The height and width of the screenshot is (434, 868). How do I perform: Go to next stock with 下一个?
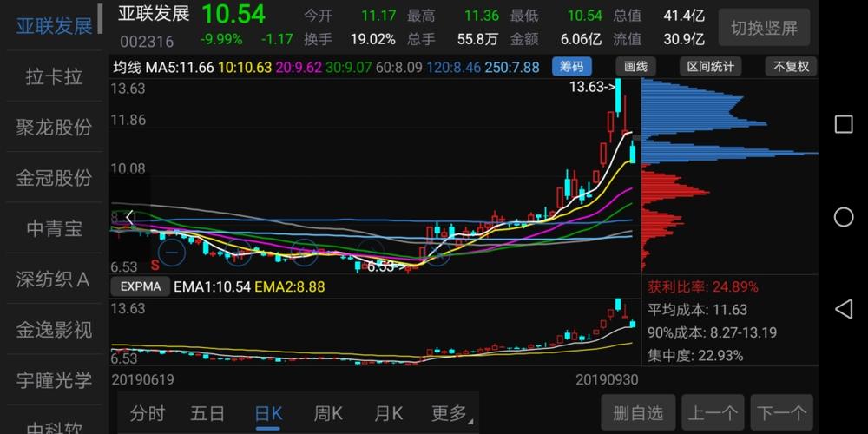[x=781, y=412]
